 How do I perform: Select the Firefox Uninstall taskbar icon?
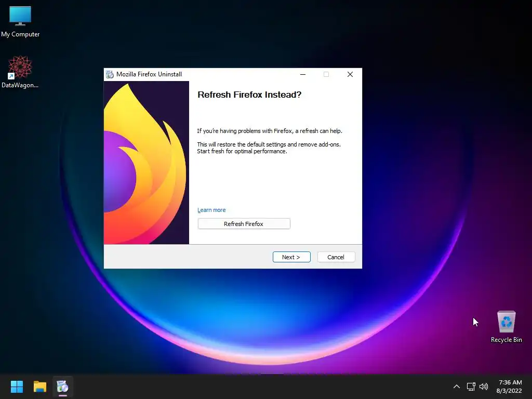click(x=63, y=387)
